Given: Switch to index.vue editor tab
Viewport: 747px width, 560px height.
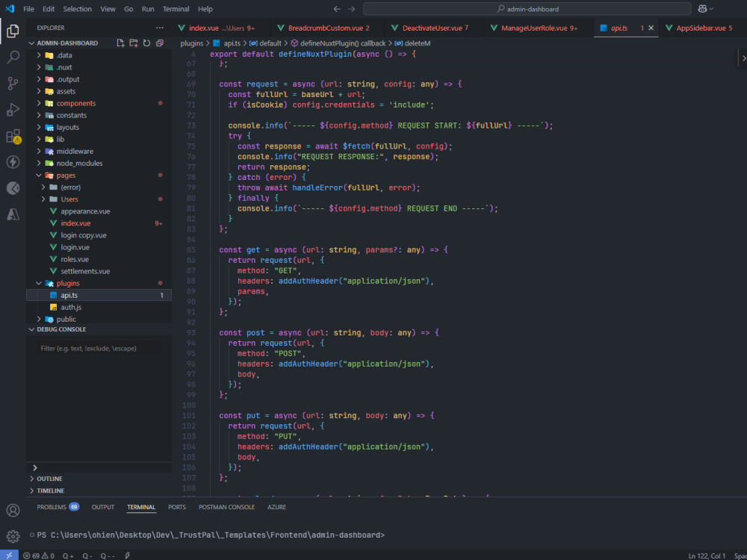Looking at the screenshot, I should coord(222,28).
